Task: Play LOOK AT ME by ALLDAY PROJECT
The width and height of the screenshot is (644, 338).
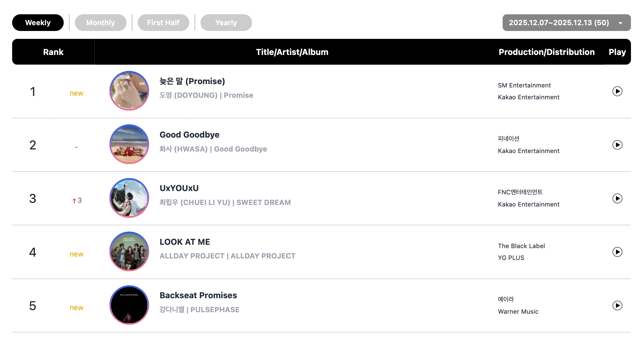Action: pos(617,252)
